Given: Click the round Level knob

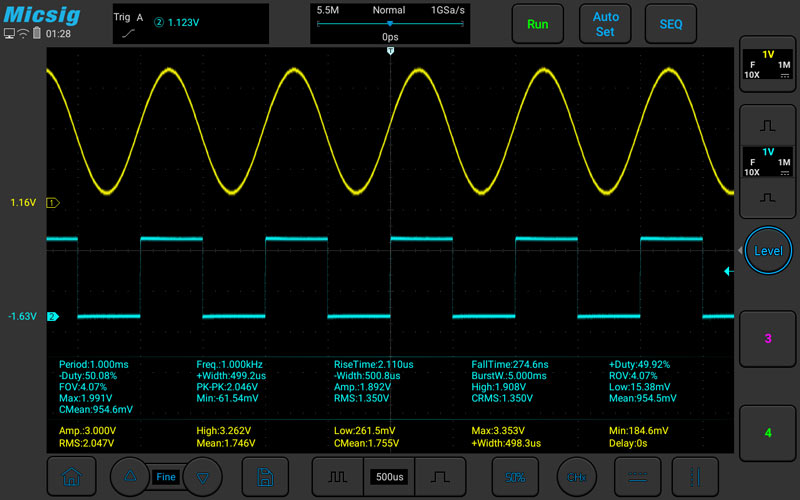Looking at the screenshot, I should tap(768, 251).
